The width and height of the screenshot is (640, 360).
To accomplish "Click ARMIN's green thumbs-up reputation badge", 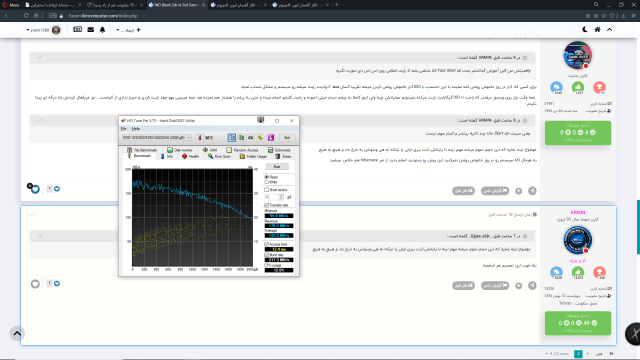I will coord(578,271).
